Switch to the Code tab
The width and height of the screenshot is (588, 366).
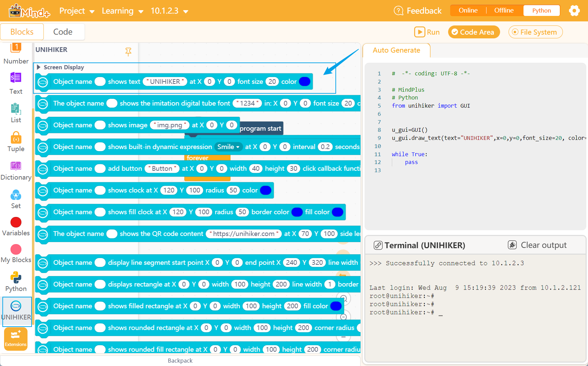click(63, 32)
